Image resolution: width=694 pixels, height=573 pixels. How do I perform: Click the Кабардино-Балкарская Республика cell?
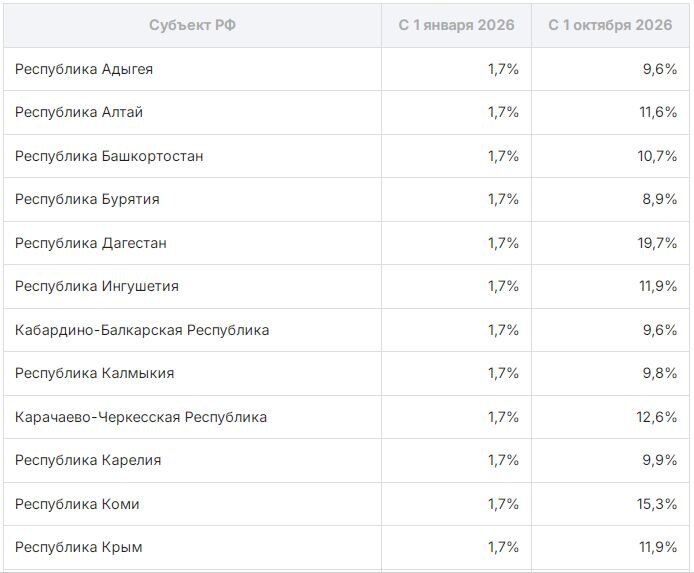(x=142, y=330)
